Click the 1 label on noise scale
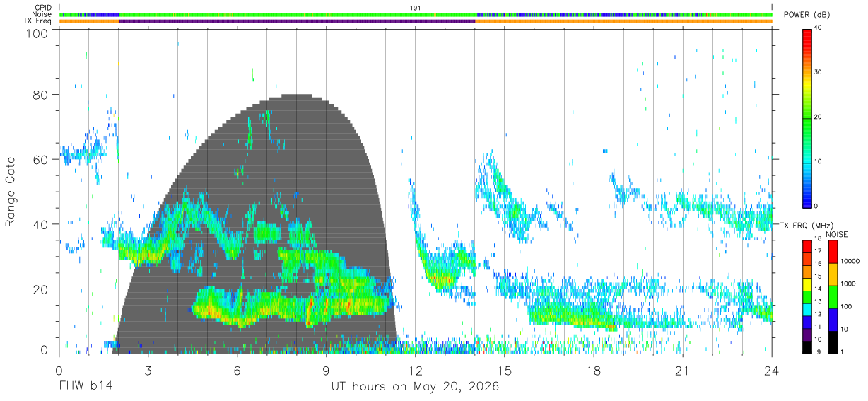Image resolution: width=868 pixels, height=401 pixels. pyautogui.click(x=841, y=351)
